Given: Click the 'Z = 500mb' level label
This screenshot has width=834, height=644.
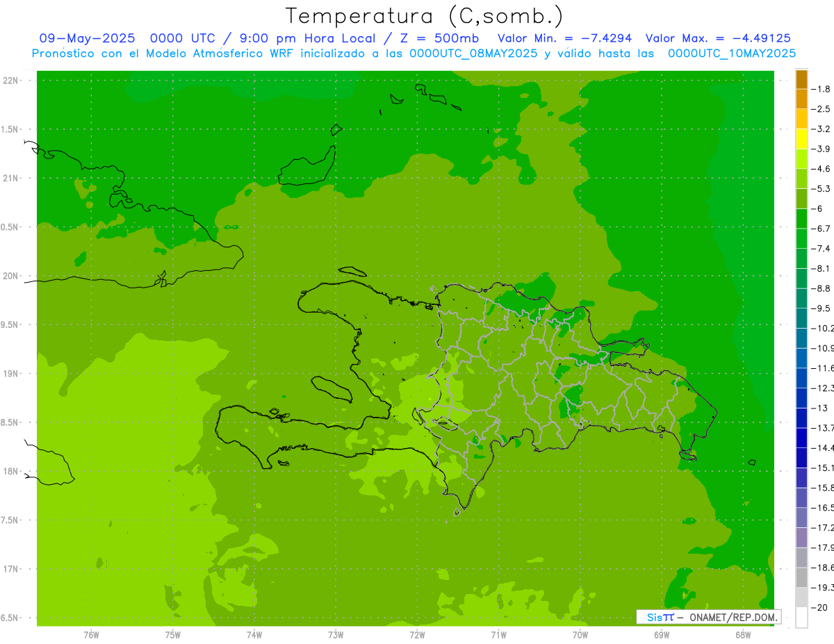Looking at the screenshot, I should [x=439, y=38].
